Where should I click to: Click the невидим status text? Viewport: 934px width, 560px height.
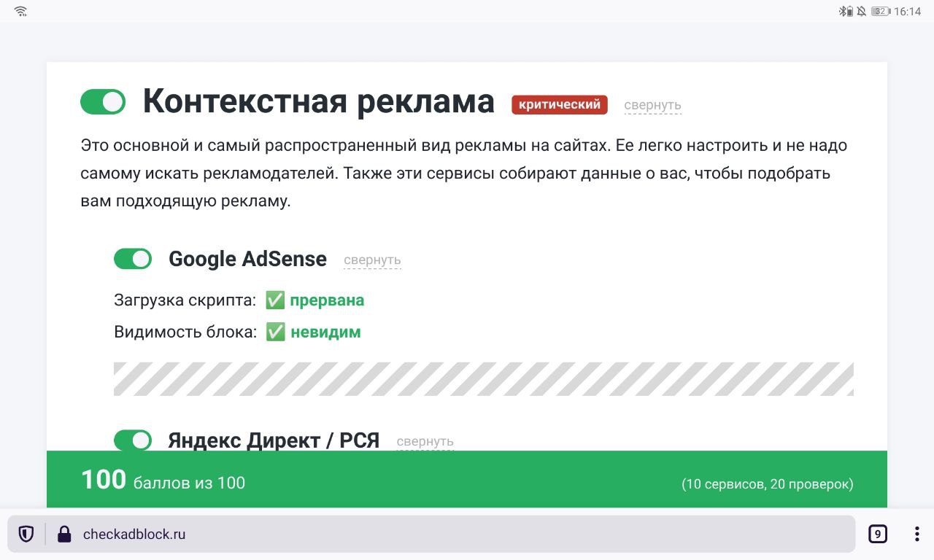point(325,332)
